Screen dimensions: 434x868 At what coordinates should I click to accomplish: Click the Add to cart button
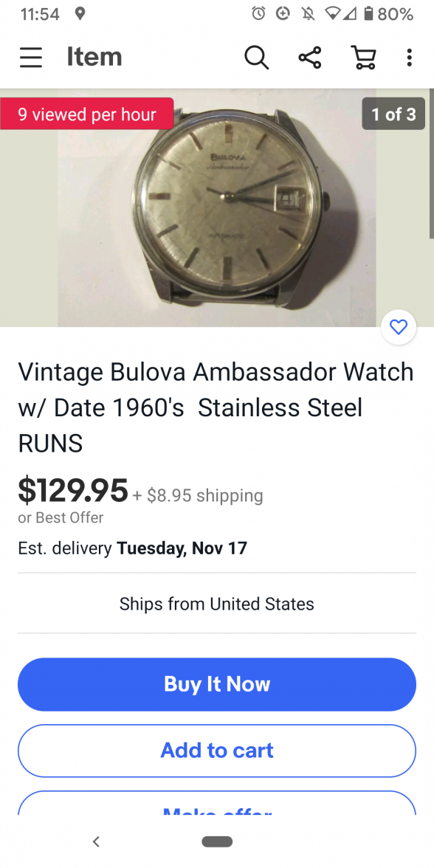[x=217, y=751]
